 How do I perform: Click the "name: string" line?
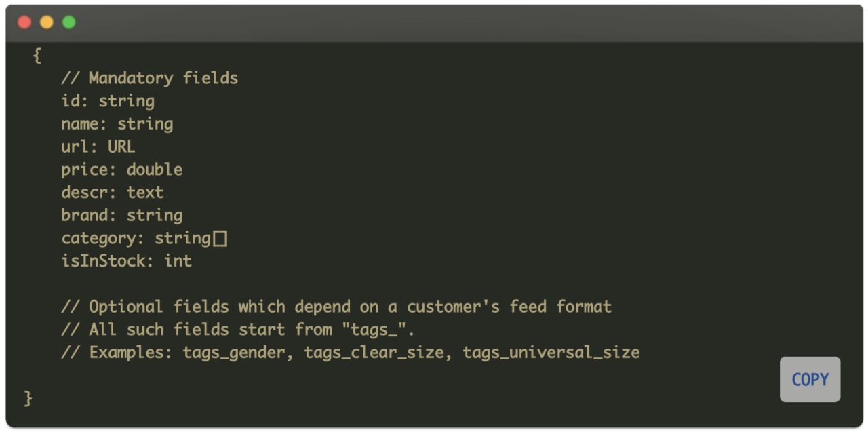pyautogui.click(x=117, y=124)
